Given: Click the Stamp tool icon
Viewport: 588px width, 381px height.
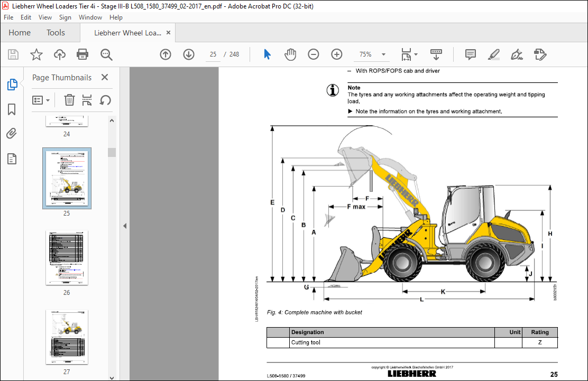Looking at the screenshot, I should [540, 54].
